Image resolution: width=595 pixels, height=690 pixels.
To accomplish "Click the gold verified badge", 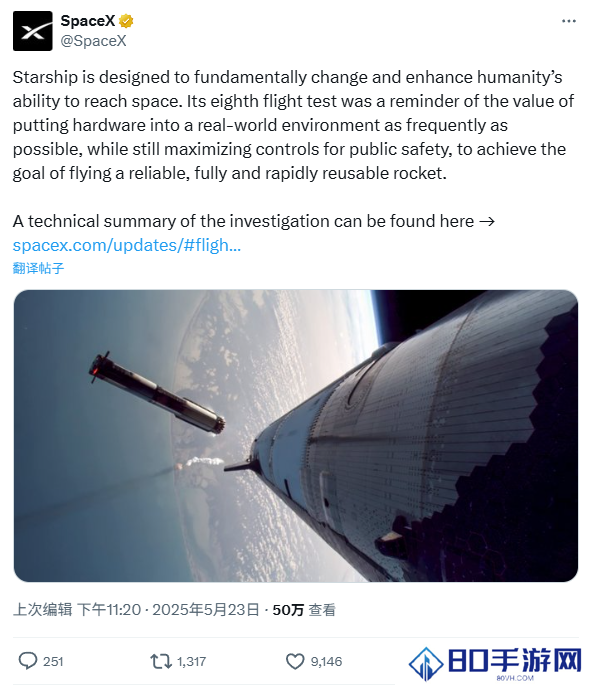I will pyautogui.click(x=126, y=21).
